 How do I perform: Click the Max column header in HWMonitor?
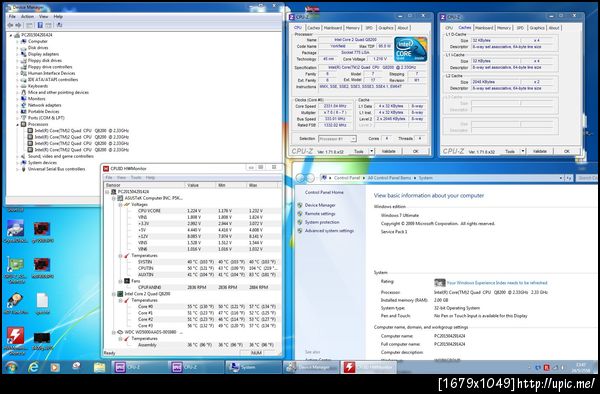[263, 185]
